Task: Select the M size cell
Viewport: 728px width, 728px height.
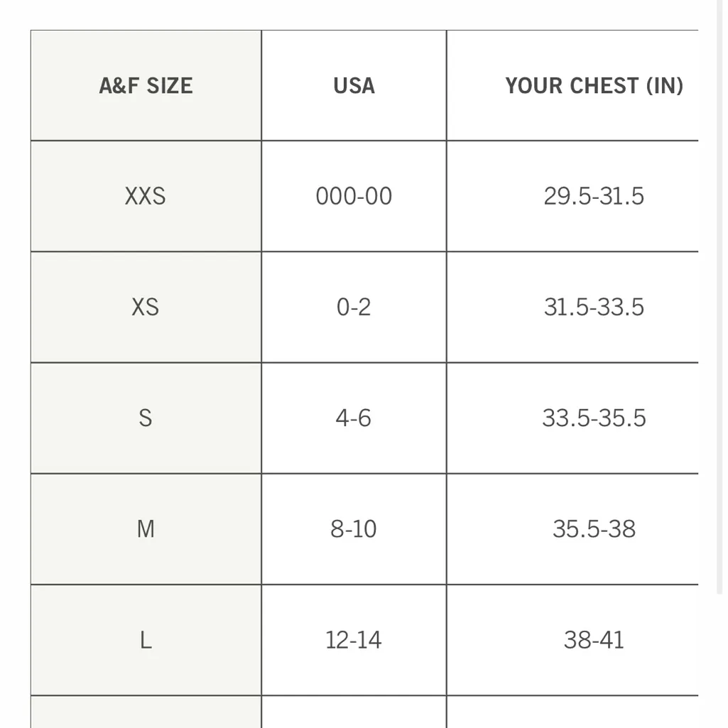Action: [146, 529]
